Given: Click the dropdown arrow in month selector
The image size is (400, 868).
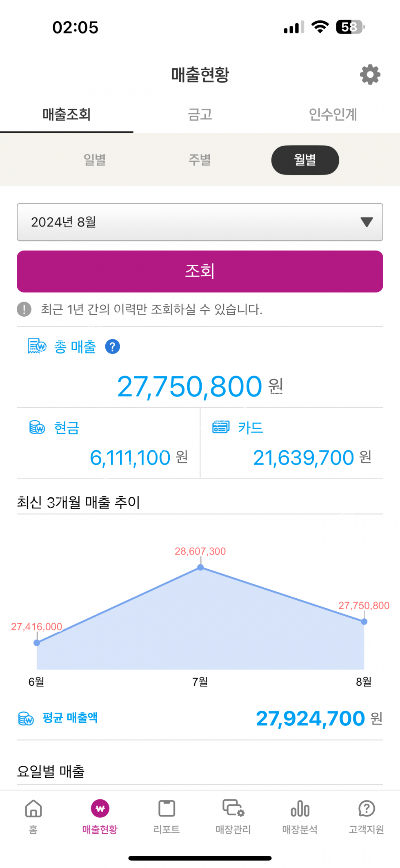Looking at the screenshot, I should 367,222.
